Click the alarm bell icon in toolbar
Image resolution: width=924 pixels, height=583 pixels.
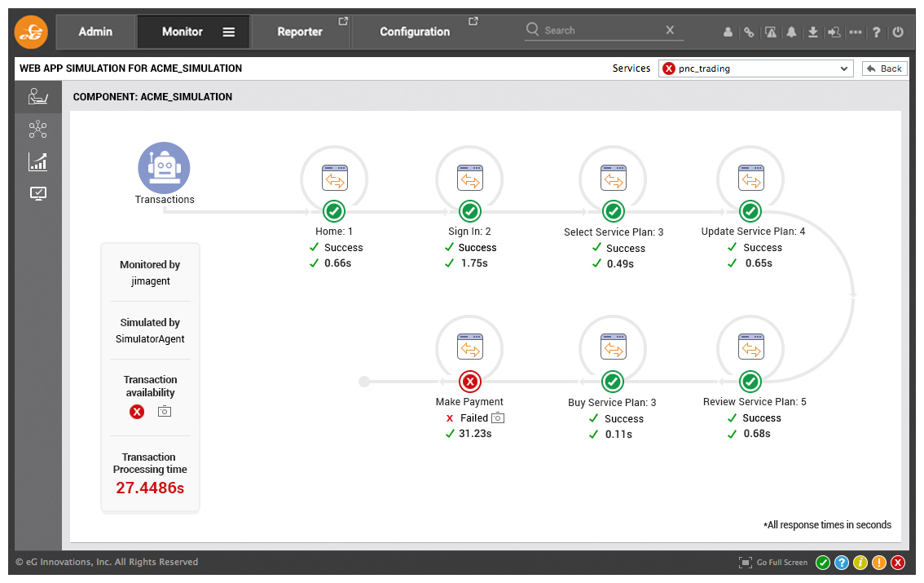(791, 32)
